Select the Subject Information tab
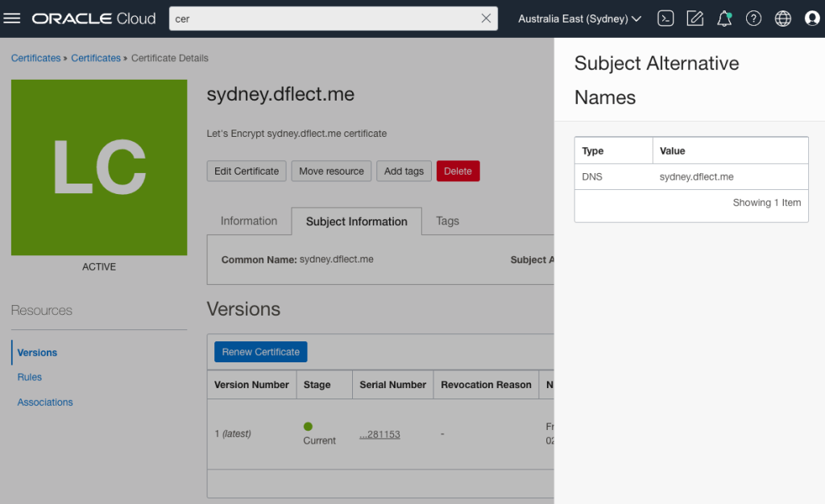825x504 pixels. point(357,221)
